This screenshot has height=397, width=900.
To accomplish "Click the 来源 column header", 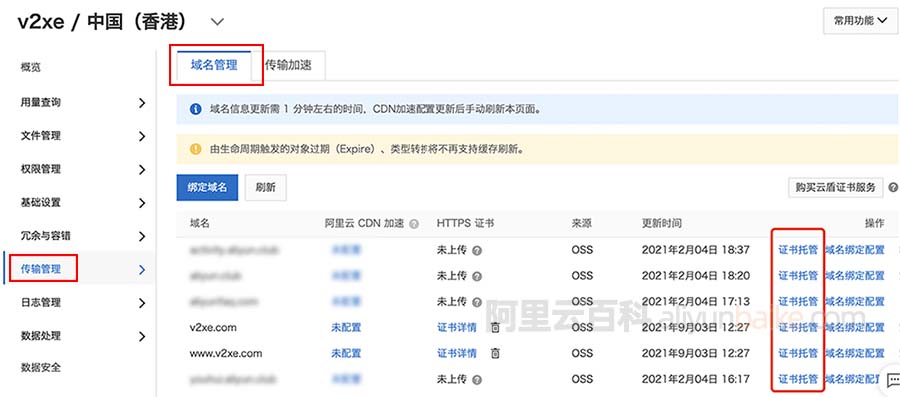I will (x=581, y=223).
